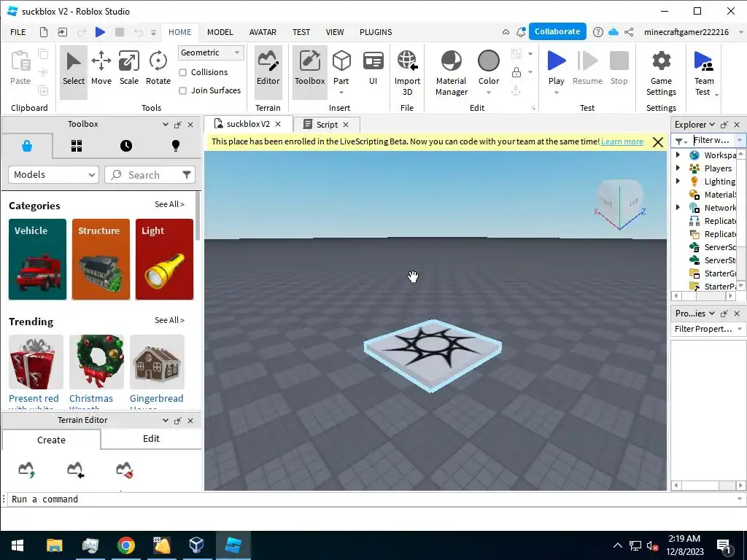The height and width of the screenshot is (560, 747).
Task: Click Generate terrain icon
Action: click(27, 470)
